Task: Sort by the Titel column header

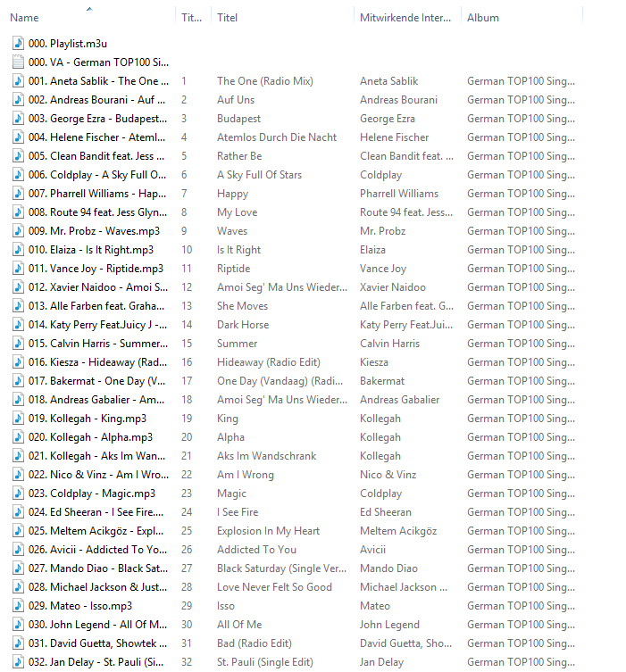Action: (227, 18)
